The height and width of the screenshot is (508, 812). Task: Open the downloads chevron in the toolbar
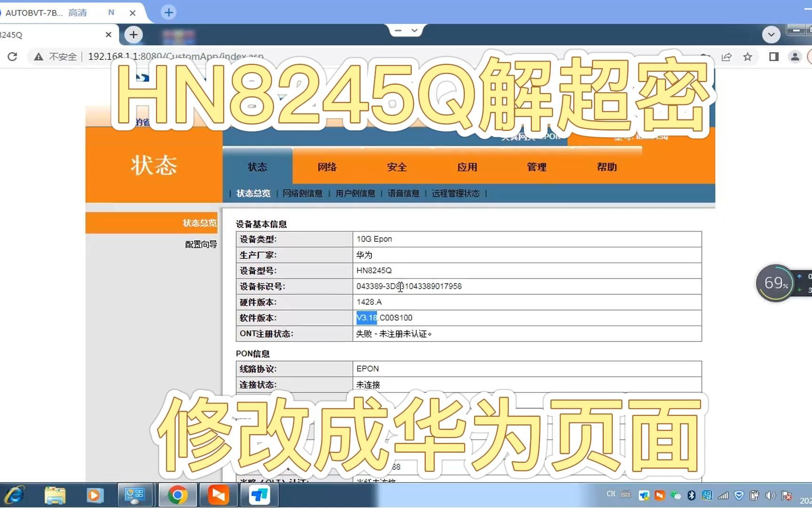point(771,34)
